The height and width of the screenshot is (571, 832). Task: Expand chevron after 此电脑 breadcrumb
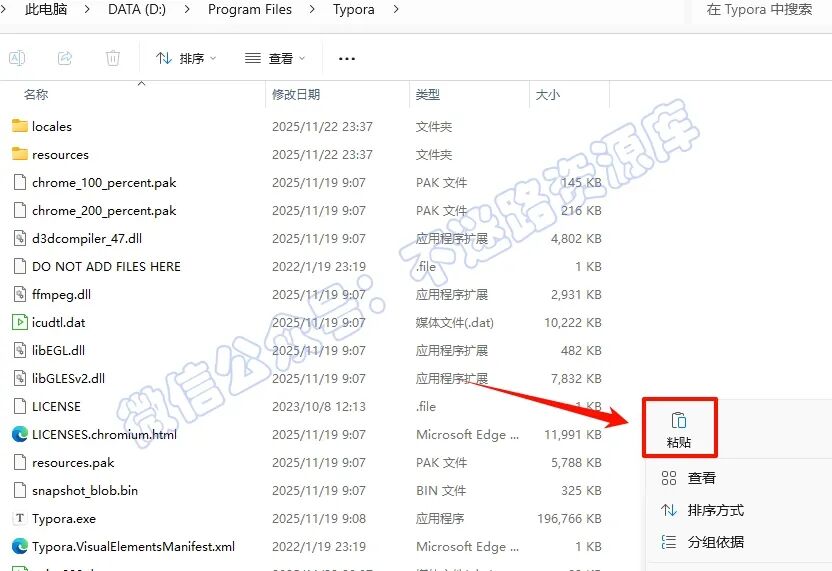pyautogui.click(x=87, y=10)
